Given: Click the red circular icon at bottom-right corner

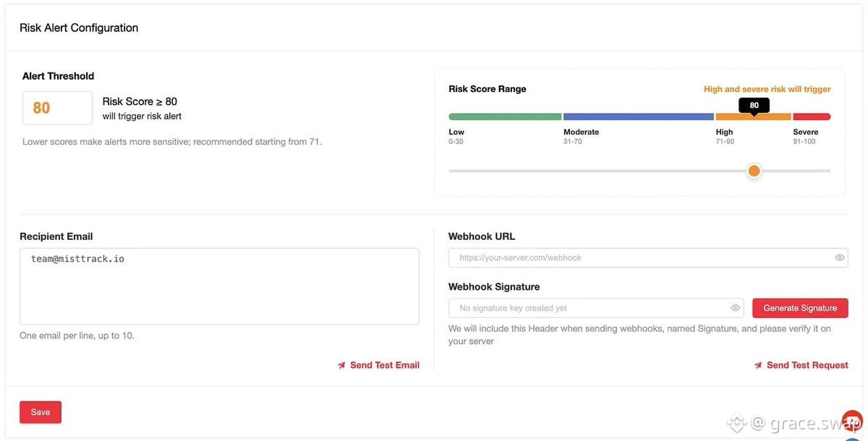Looking at the screenshot, I should [853, 421].
